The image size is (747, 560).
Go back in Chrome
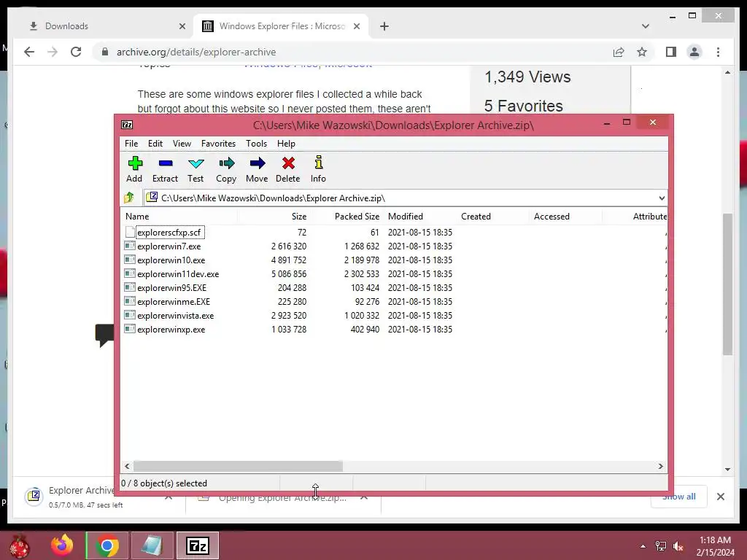(29, 52)
